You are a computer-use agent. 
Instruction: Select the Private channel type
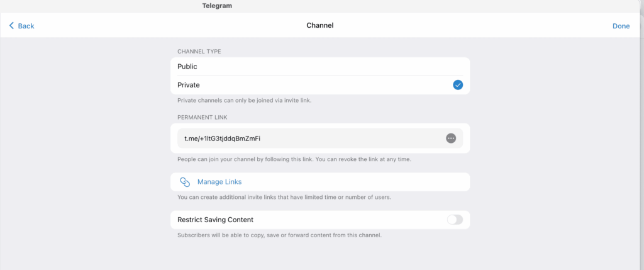tap(189, 85)
